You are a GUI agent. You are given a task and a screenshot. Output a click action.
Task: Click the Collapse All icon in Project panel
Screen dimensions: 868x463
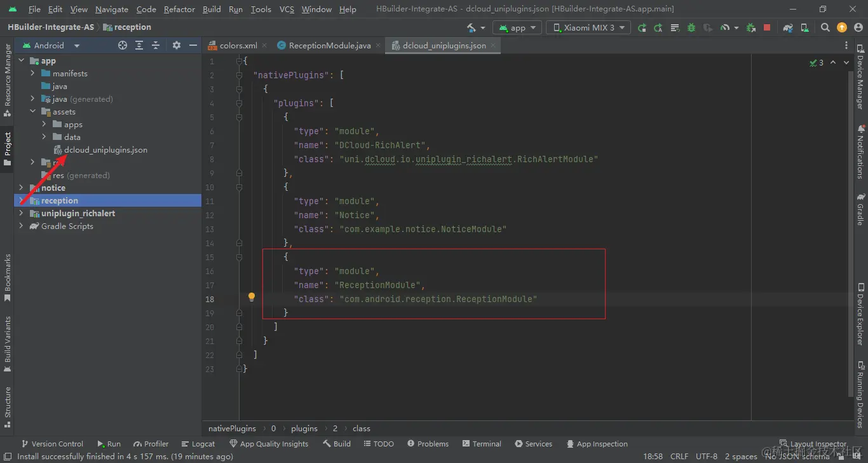point(156,45)
